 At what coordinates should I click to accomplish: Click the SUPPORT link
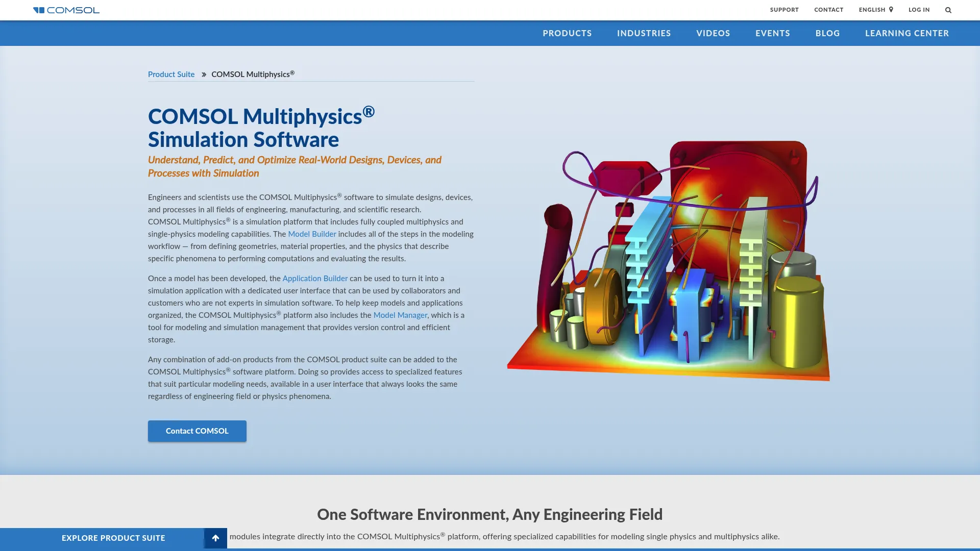point(784,10)
